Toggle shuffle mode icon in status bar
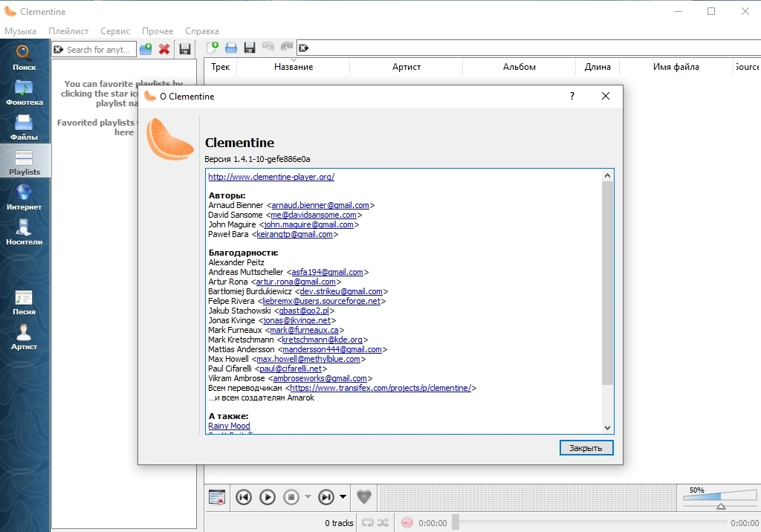This screenshot has width=761, height=532. [383, 523]
